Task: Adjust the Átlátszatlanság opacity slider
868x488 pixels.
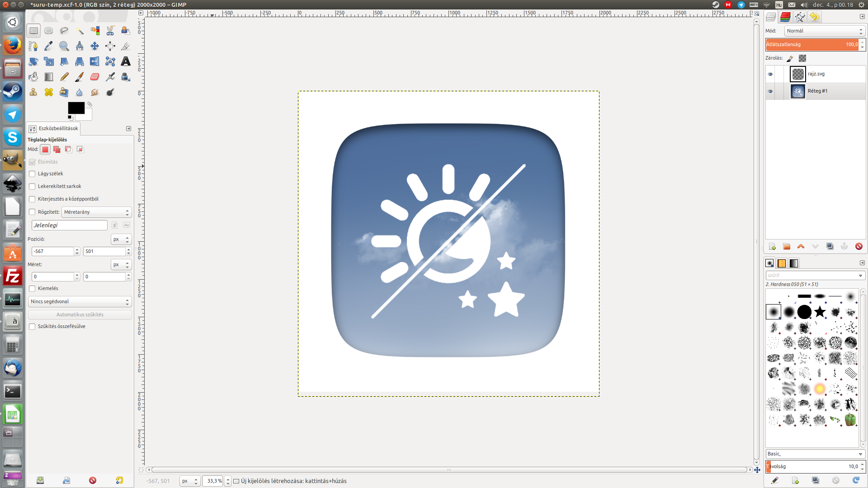Action: [x=812, y=44]
